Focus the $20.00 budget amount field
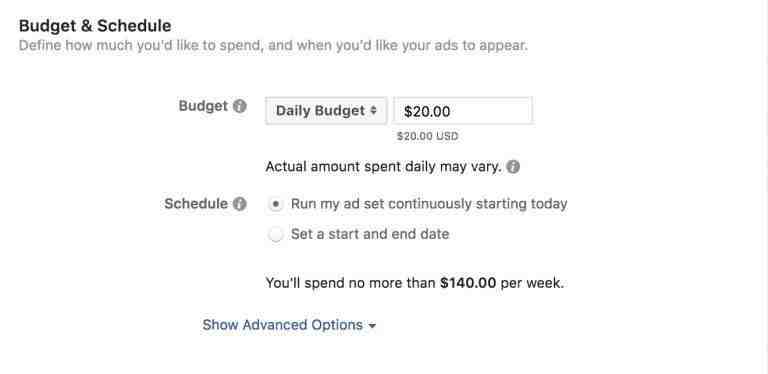Image resolution: width=768 pixels, height=374 pixels. 463,111
